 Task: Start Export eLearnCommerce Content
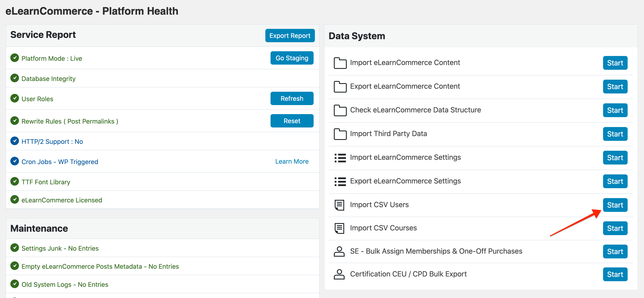615,87
